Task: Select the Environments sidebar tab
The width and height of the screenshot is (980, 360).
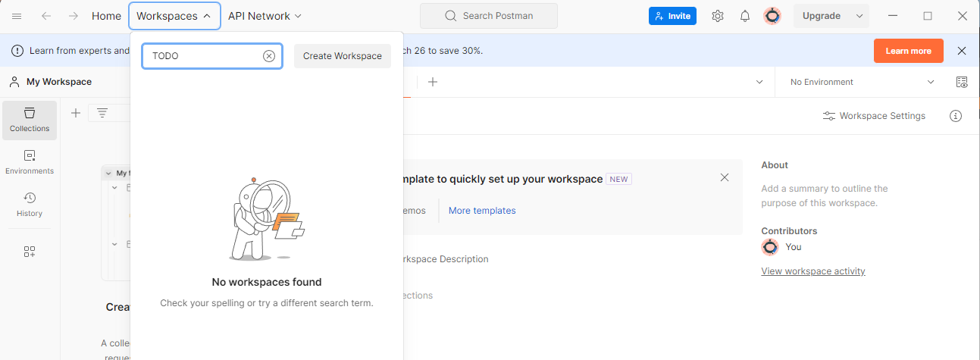Action: click(30, 162)
